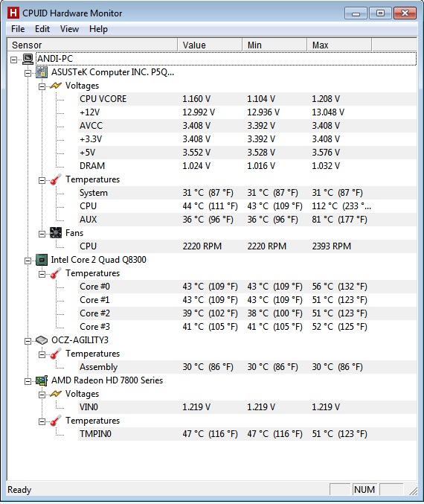The width and height of the screenshot is (424, 504).
Task: Click the ASUSTeK motherboard icon
Action: tap(42, 72)
